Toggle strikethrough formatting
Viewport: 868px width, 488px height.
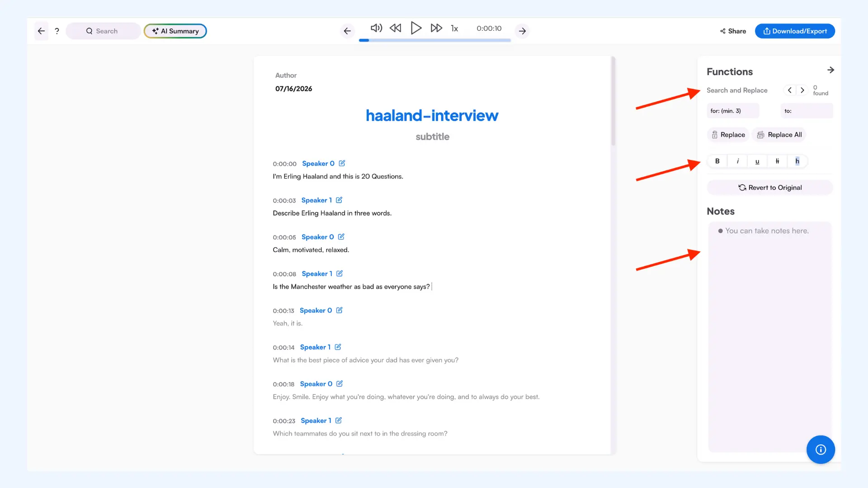click(x=777, y=161)
